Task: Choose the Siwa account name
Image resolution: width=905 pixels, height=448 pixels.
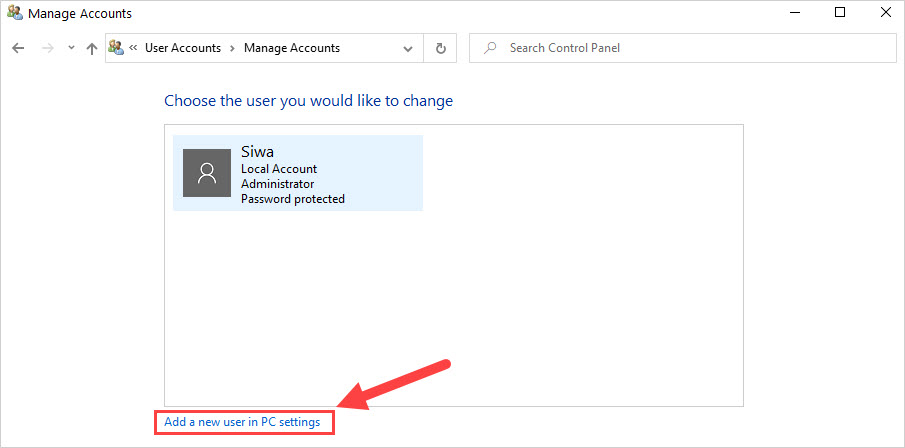Action: coord(257,152)
